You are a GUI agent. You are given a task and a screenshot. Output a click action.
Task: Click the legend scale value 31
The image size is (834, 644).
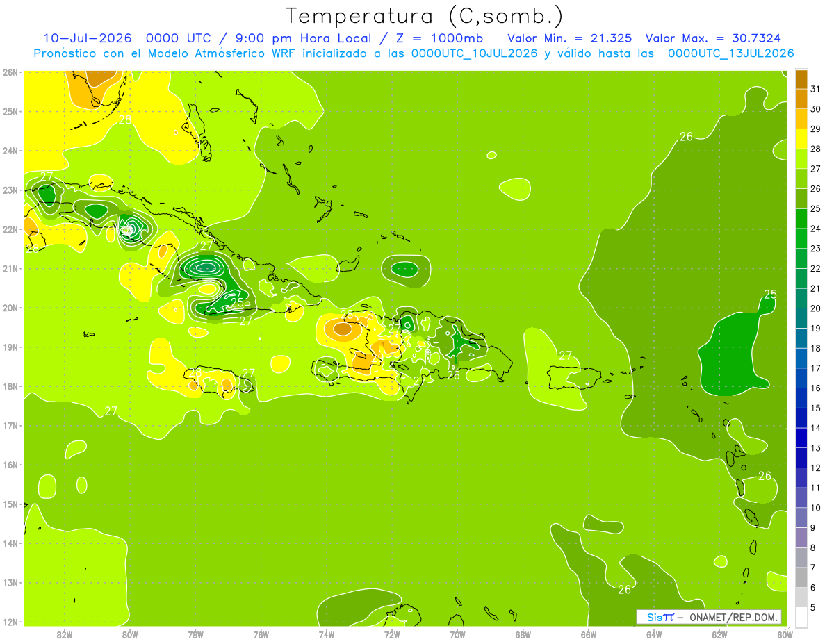click(x=815, y=89)
